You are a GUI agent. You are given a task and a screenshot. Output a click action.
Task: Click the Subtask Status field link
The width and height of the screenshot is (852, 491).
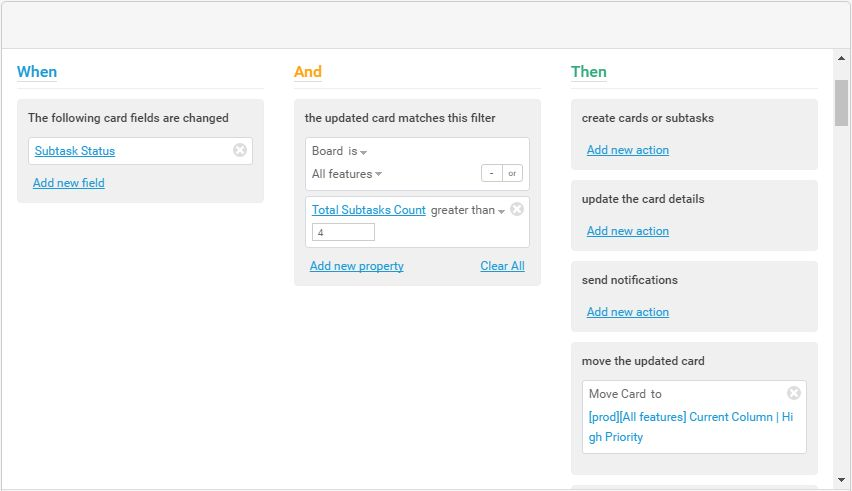75,151
